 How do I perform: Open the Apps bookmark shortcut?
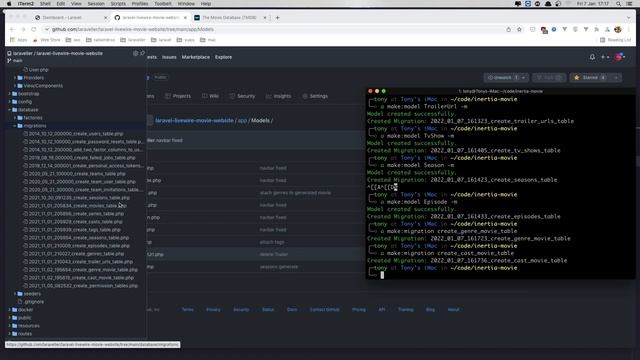18,40
